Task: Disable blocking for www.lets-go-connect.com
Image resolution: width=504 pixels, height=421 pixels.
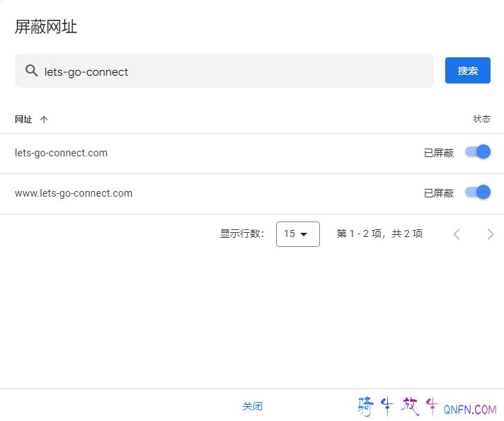Action: point(478,192)
